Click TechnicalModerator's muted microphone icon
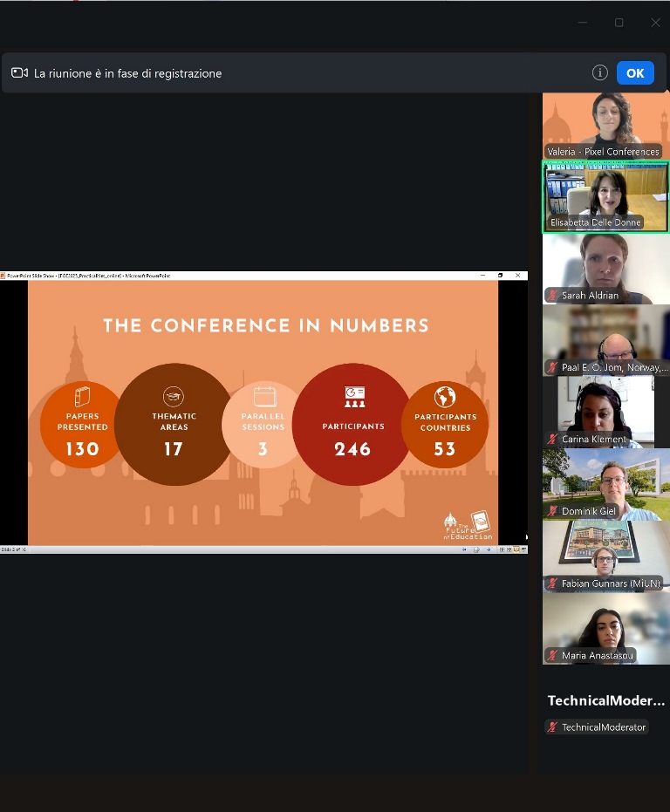 click(552, 727)
